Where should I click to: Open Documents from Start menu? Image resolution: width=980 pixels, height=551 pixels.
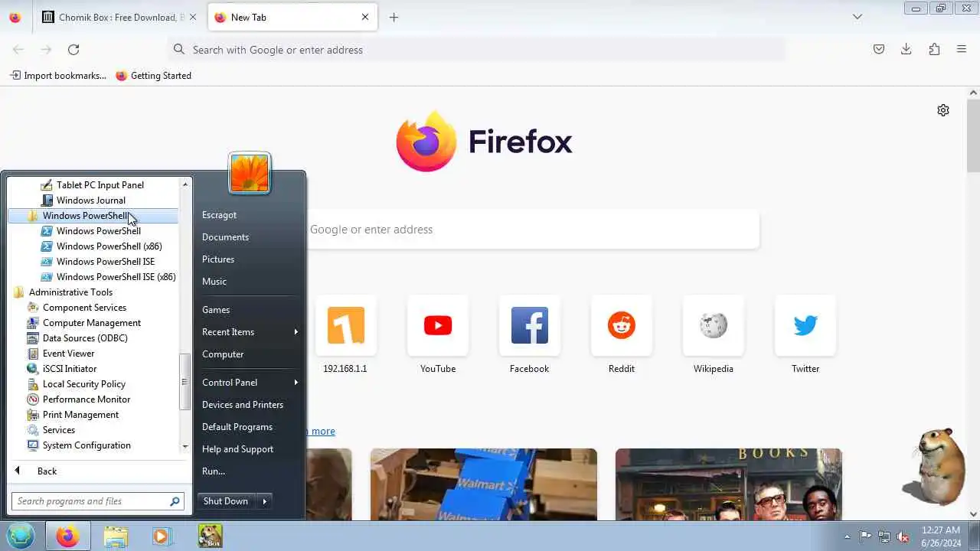[x=225, y=237]
